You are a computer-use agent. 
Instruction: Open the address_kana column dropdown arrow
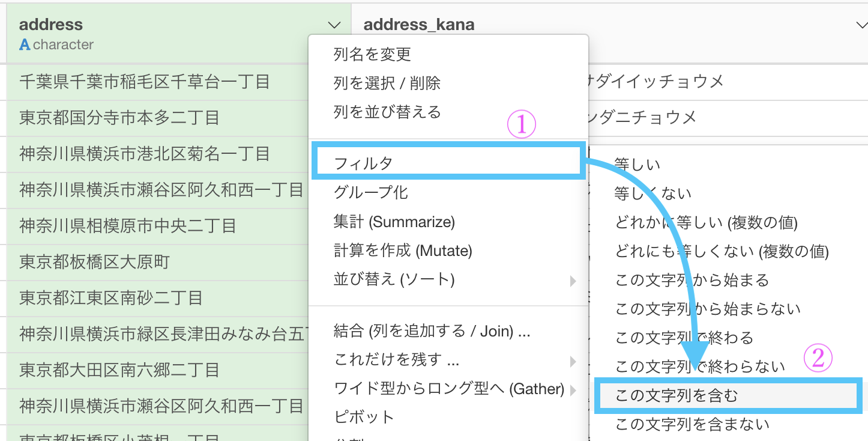tap(860, 25)
